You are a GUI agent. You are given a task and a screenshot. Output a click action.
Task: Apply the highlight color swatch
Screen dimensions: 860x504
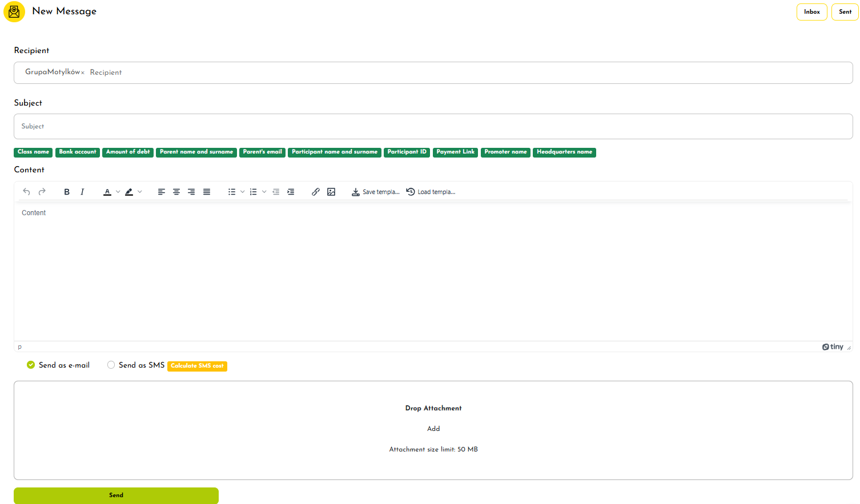click(x=129, y=192)
